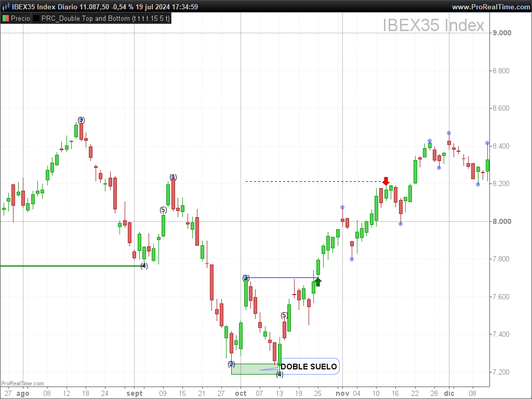
Task: Click the red down arrow sell signal
Action: pos(386,181)
